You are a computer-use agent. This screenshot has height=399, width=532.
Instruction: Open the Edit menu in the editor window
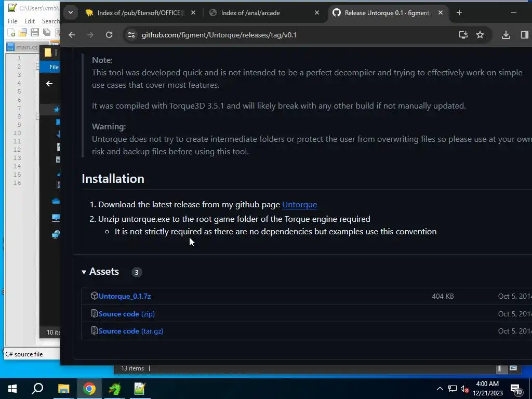[30, 21]
